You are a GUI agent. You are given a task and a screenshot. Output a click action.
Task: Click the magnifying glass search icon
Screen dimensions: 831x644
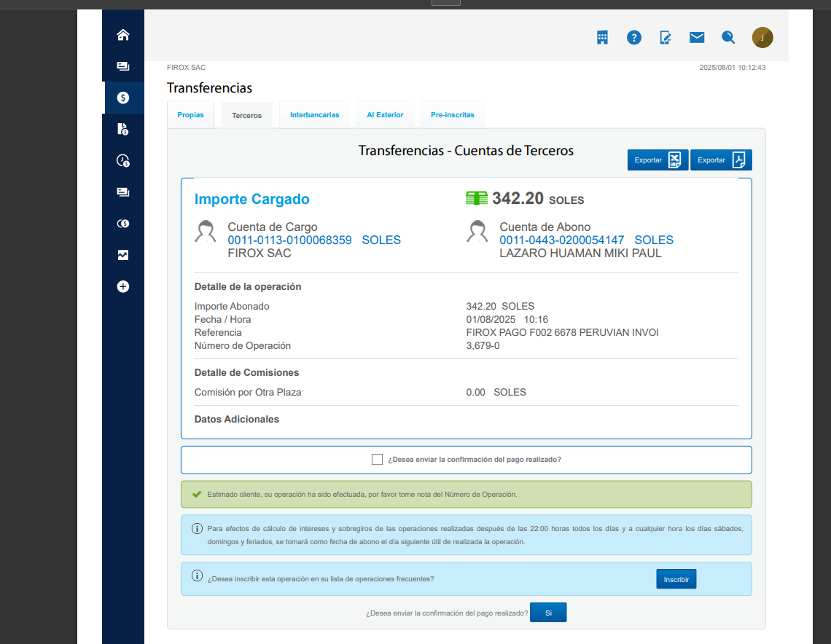click(x=728, y=38)
